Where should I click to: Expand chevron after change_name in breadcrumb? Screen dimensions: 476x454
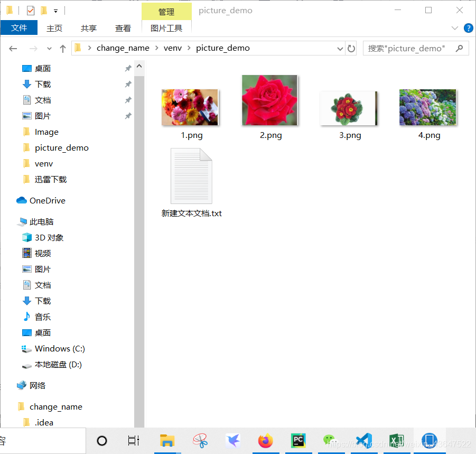click(x=157, y=48)
